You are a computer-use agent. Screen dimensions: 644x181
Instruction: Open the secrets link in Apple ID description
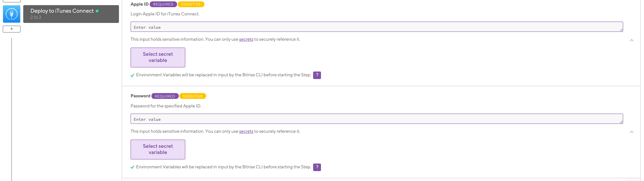click(246, 39)
